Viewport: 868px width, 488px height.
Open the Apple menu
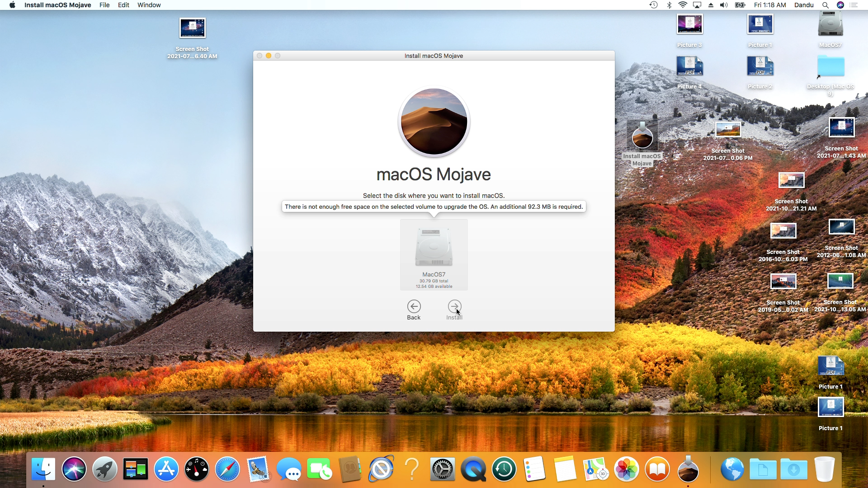12,5
